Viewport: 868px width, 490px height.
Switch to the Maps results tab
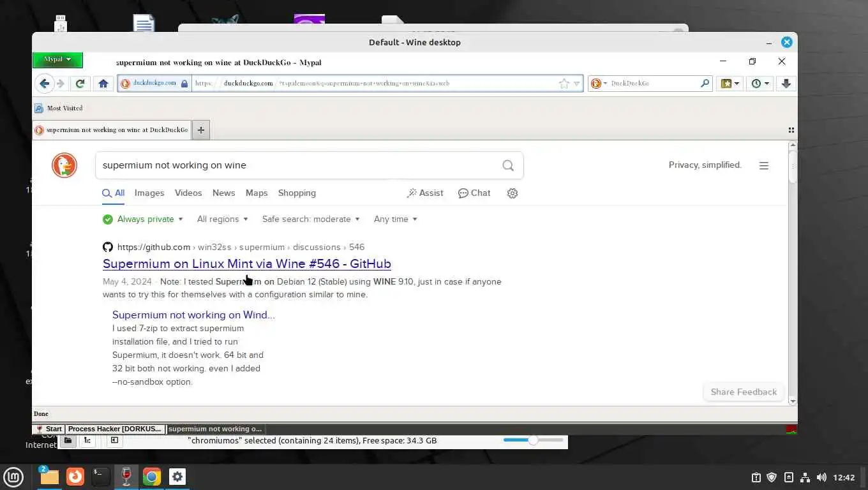pos(257,193)
